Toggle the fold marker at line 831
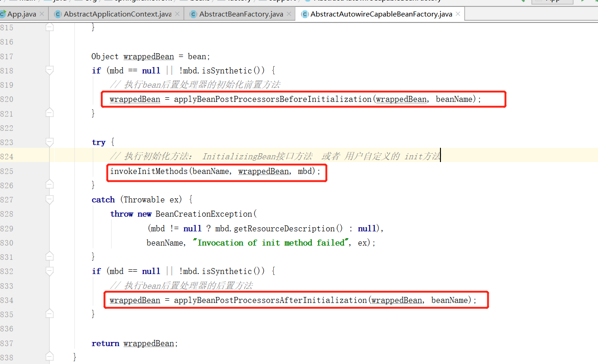 pyautogui.click(x=50, y=257)
